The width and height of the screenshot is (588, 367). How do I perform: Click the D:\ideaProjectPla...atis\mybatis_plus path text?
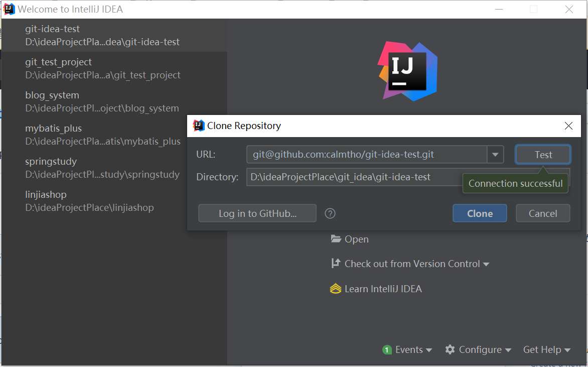click(103, 142)
